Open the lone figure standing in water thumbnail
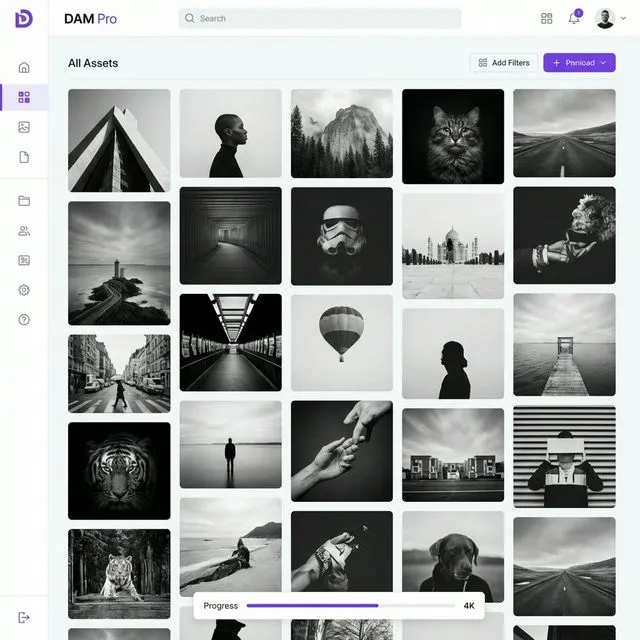Screen dimensions: 640x640 pos(231,444)
